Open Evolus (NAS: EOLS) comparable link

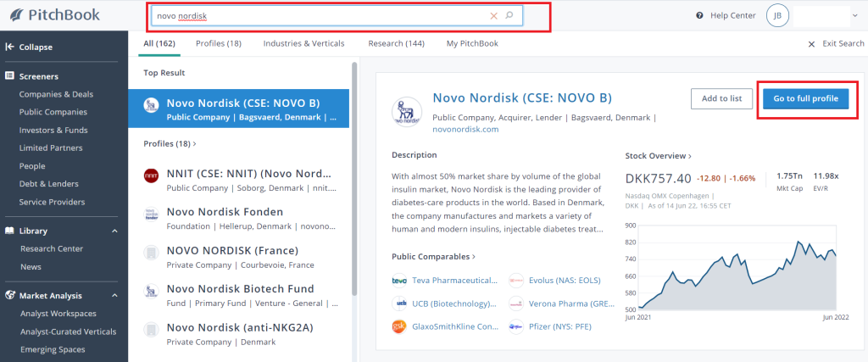tap(565, 281)
